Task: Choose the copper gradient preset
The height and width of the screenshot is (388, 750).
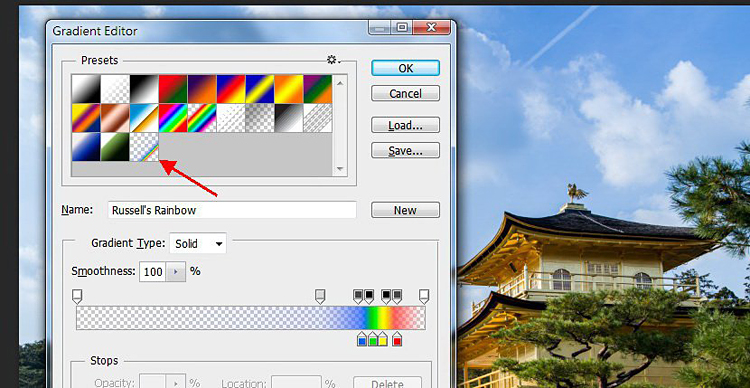Action: [115, 118]
